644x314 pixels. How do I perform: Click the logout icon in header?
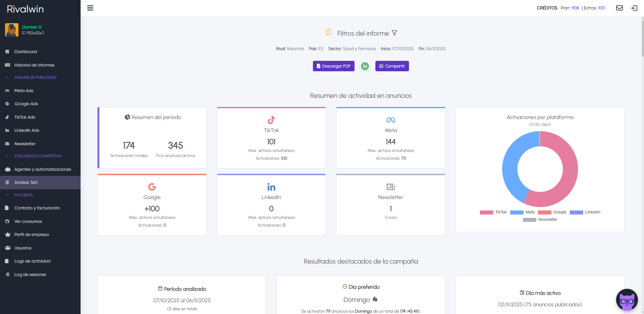tap(634, 8)
